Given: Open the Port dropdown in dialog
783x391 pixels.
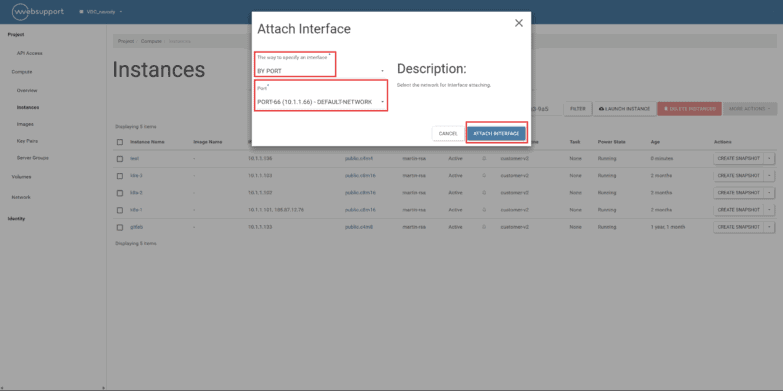Looking at the screenshot, I should (x=321, y=102).
